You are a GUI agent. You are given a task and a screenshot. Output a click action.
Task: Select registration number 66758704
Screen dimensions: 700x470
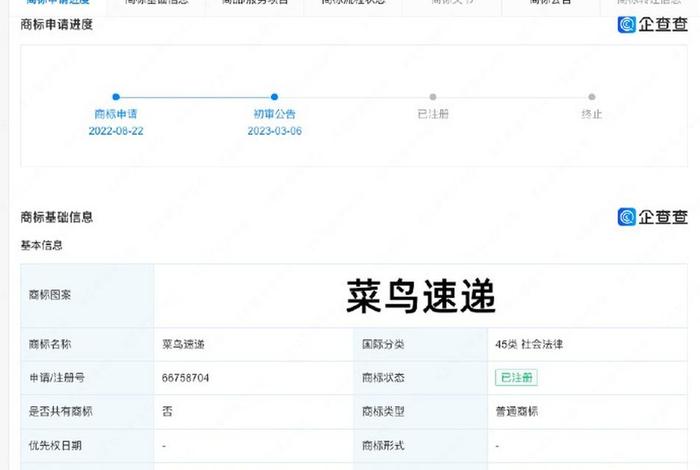coord(185,378)
